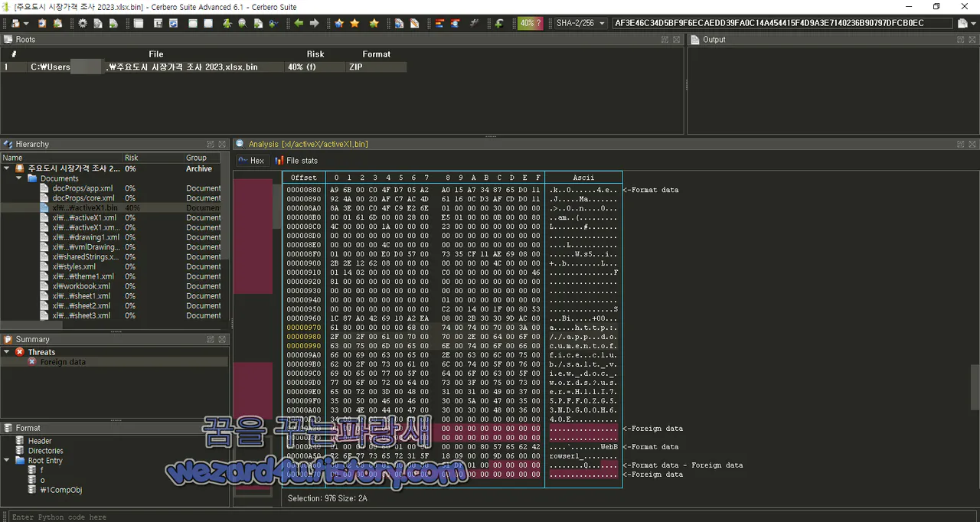Float the Hierarchy panel
The image size is (980, 522).
(211, 144)
